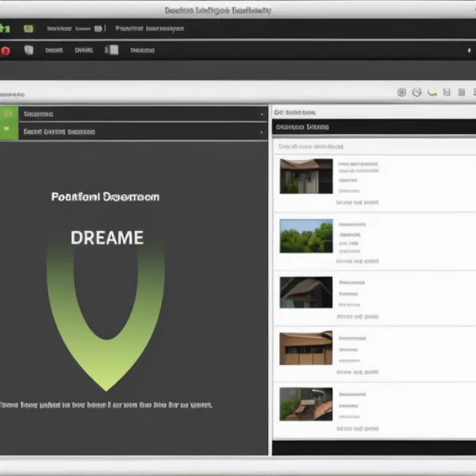
Task: Click the outlined round clock-like icon
Action: tap(416, 92)
